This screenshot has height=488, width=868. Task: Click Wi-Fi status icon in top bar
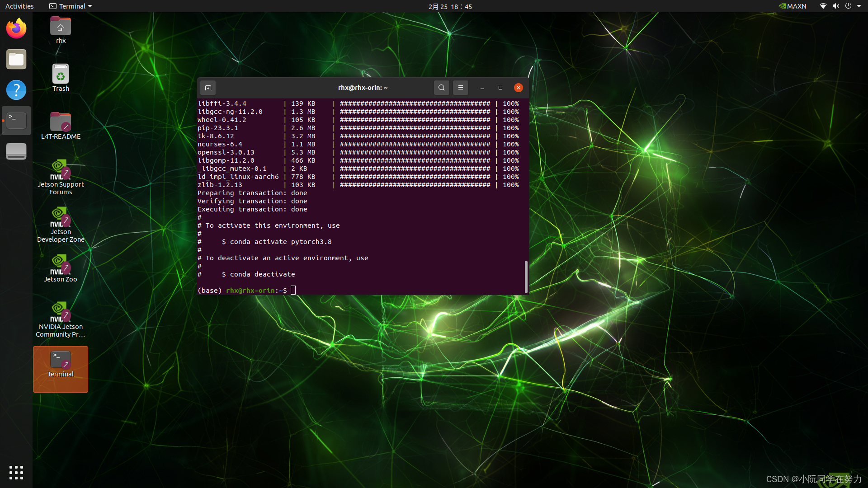pyautogui.click(x=823, y=6)
